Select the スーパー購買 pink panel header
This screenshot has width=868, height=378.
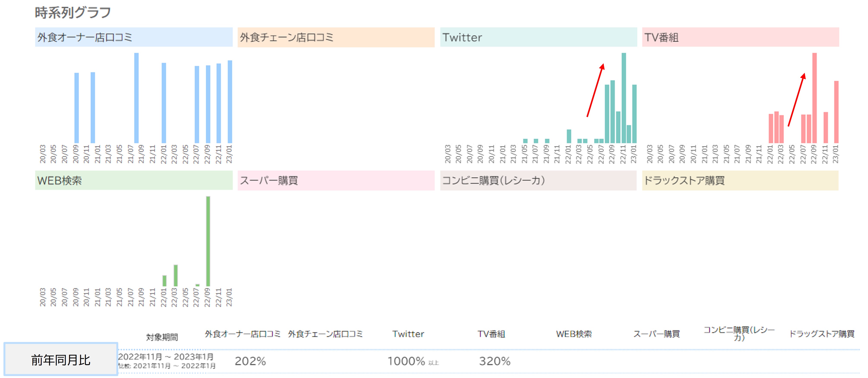click(336, 180)
